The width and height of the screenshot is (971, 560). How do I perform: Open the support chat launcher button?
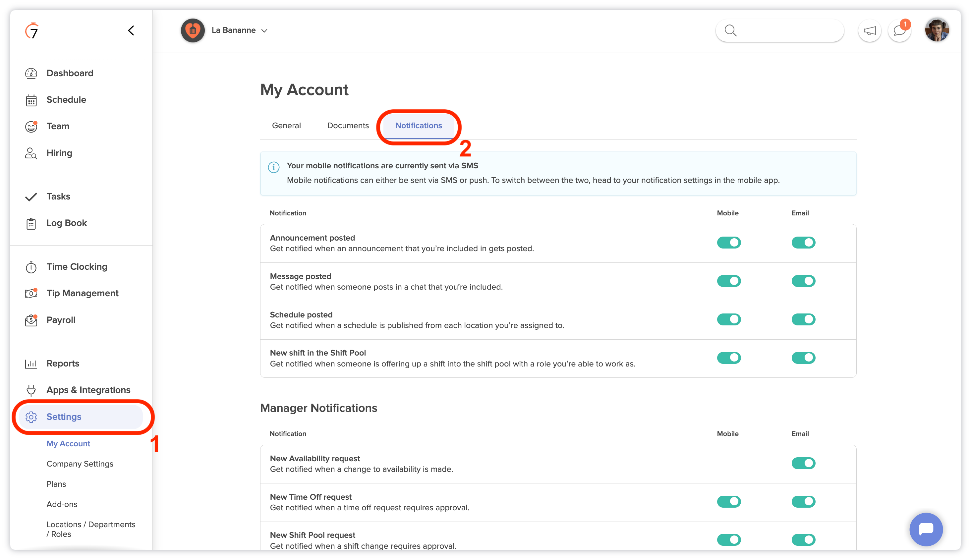click(x=926, y=529)
